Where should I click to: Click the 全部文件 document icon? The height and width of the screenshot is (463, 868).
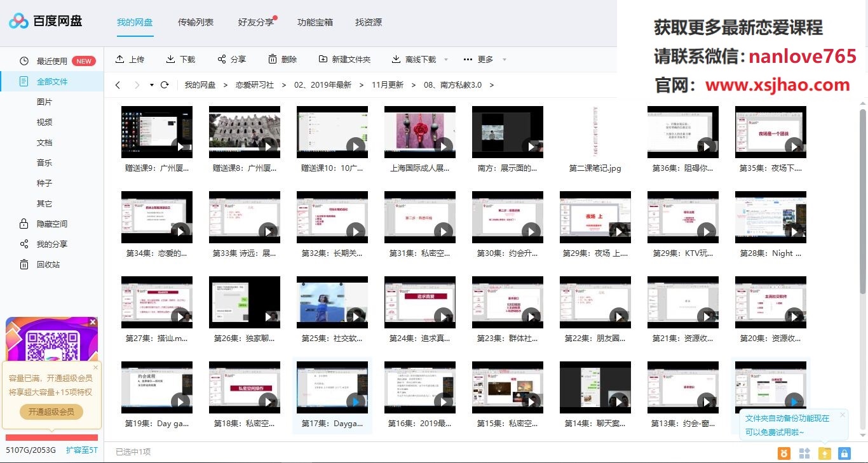point(24,81)
